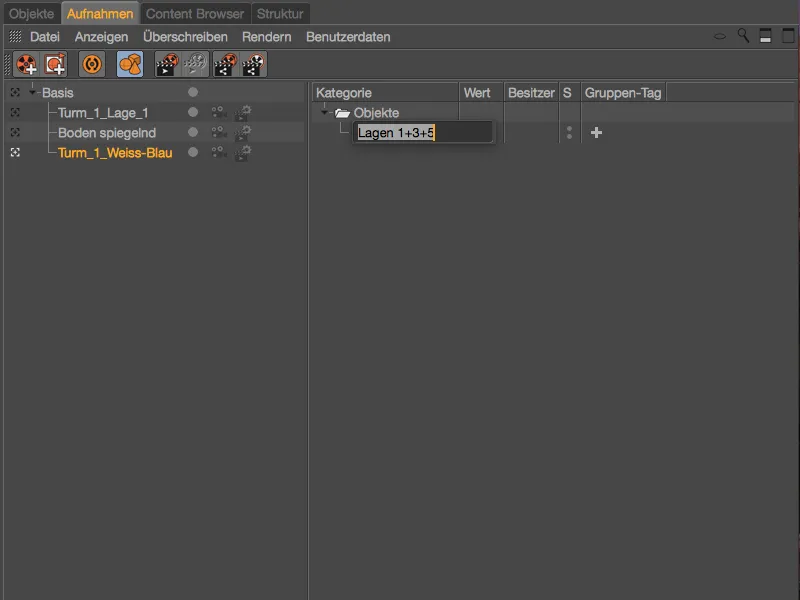
Task: Click the window undock icon at top right
Action: (788, 36)
